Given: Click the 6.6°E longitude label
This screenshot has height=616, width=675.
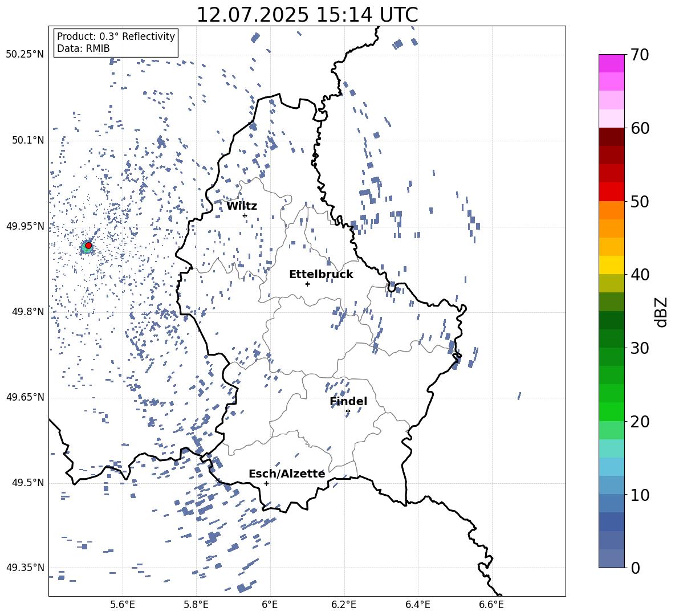Looking at the screenshot, I should 491,605.
